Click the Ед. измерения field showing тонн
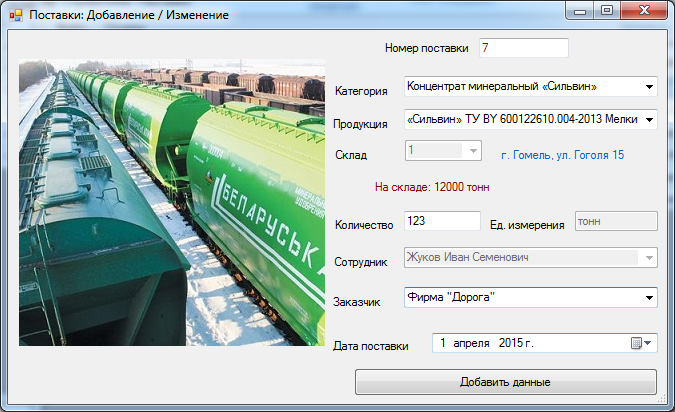Screen dimensions: 675x412 pyautogui.click(x=616, y=221)
